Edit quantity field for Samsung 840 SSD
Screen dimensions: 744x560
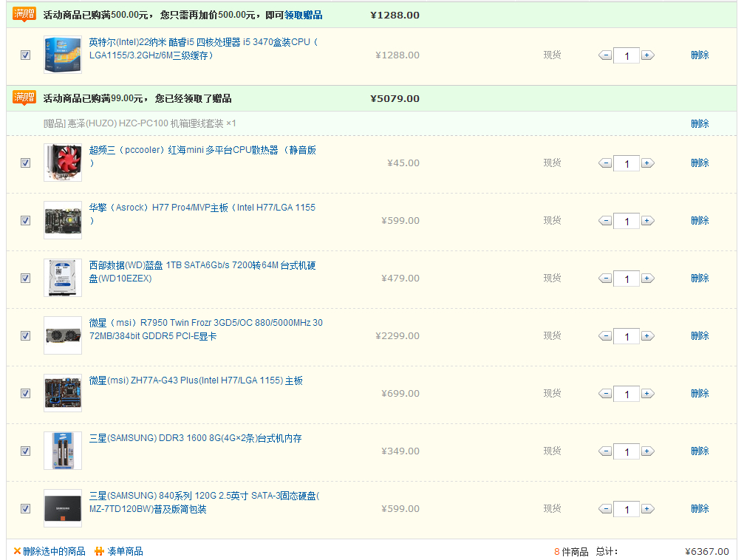point(627,509)
